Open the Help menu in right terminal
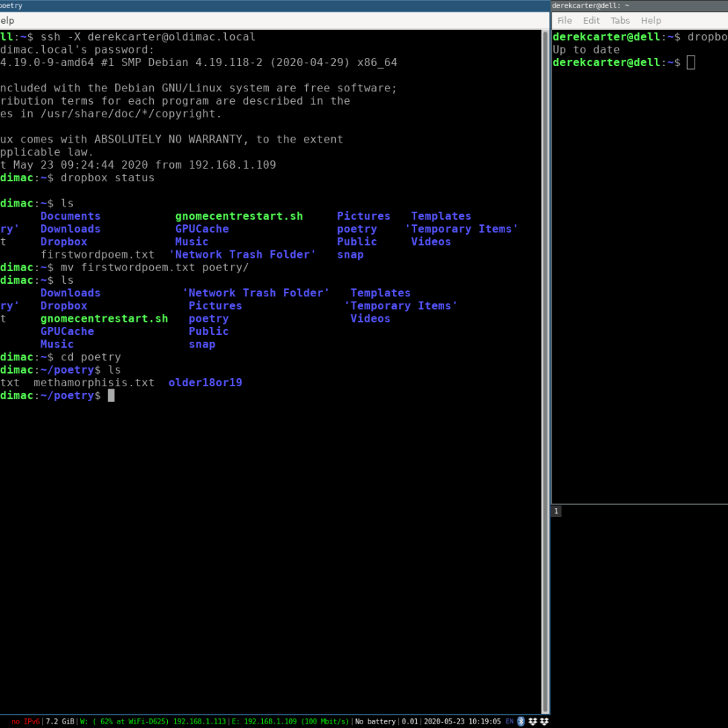Screen dimensions: 728x728 click(x=651, y=21)
